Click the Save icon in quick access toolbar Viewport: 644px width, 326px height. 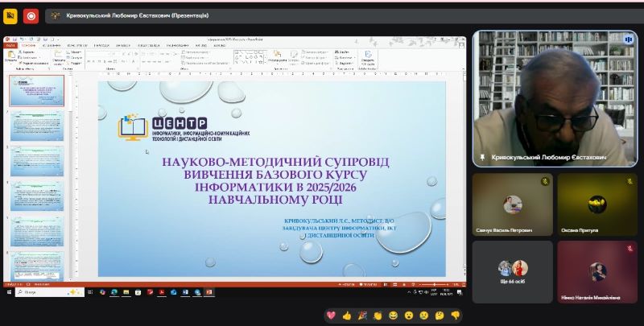(x=14, y=39)
